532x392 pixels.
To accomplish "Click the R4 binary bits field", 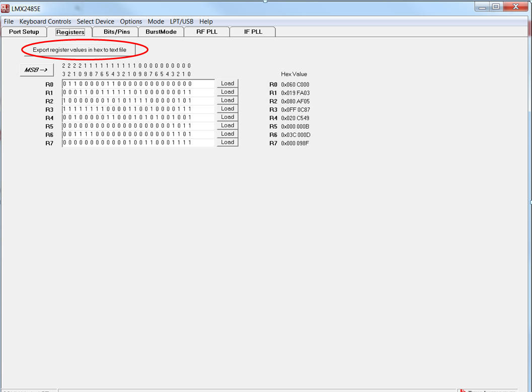I will [138, 117].
